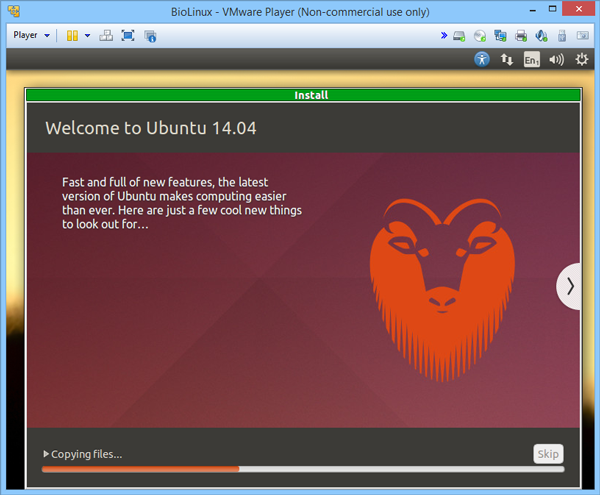Viewport: 600px width, 495px height.
Task: Send Ctrl+Alt+Del to the virtual machine
Action: click(x=106, y=36)
